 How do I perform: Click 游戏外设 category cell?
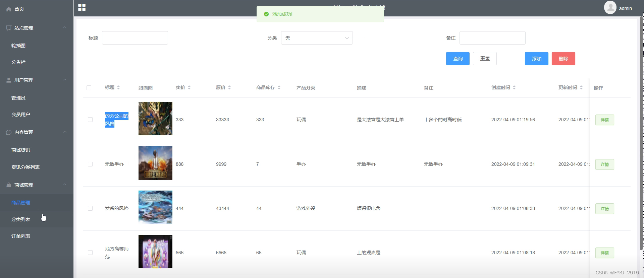click(306, 208)
